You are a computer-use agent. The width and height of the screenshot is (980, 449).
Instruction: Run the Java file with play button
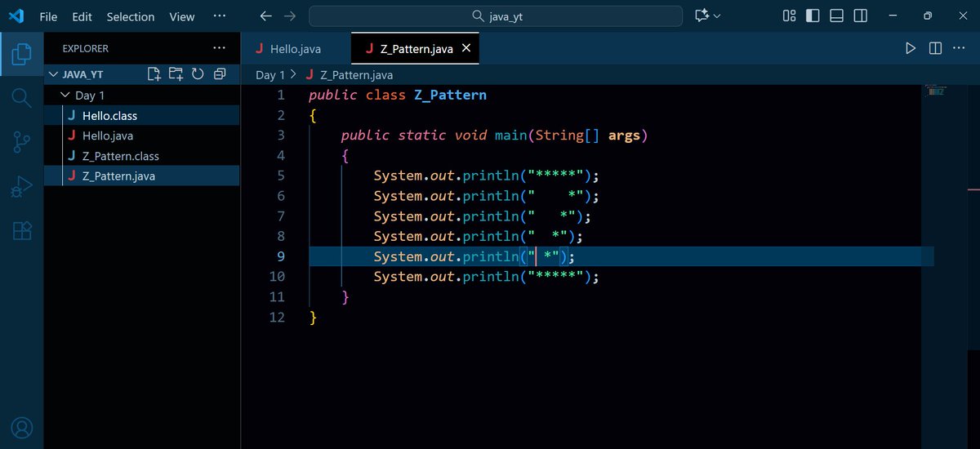point(911,49)
